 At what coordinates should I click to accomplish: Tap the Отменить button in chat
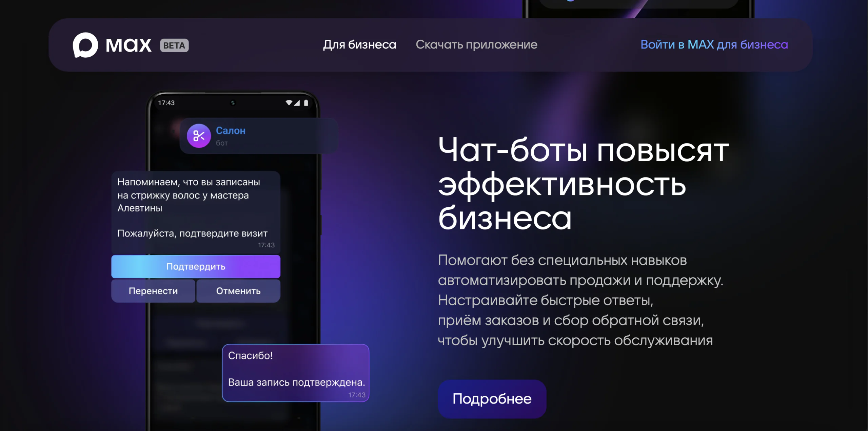[238, 291]
